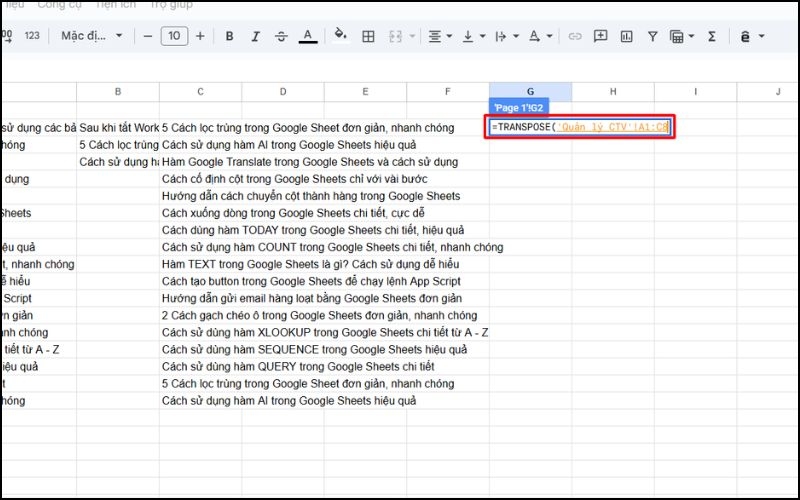Select cell 'Sau khi tắt Work'
Viewport: 800px width, 500px height.
118,128
